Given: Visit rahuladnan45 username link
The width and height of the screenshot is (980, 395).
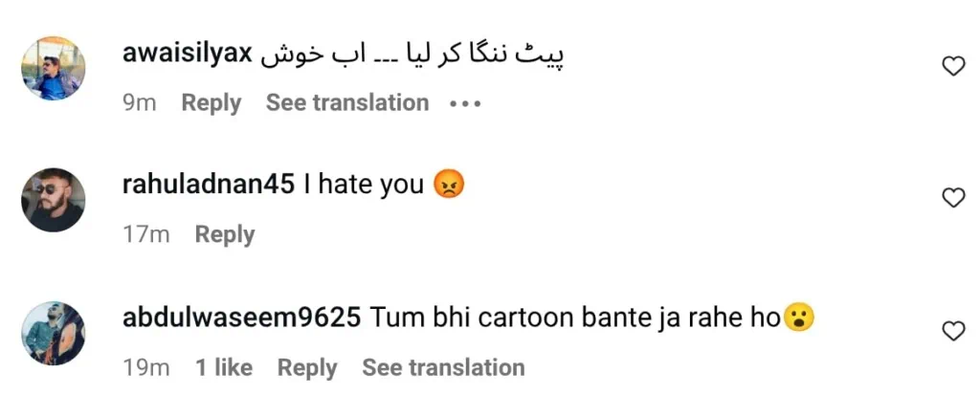Looking at the screenshot, I should 209,185.
